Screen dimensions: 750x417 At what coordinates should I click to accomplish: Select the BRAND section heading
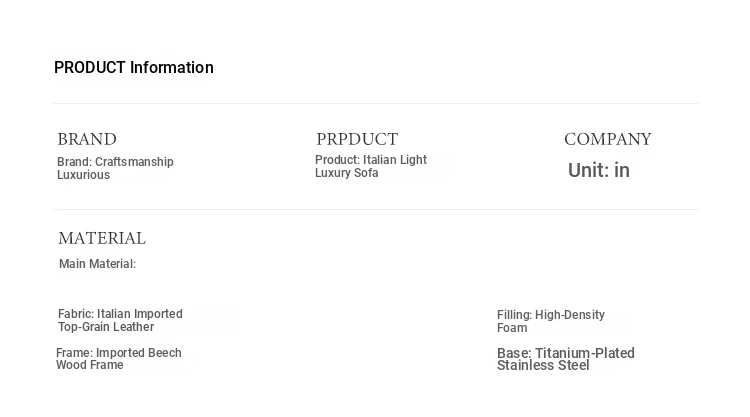pyautogui.click(x=87, y=140)
